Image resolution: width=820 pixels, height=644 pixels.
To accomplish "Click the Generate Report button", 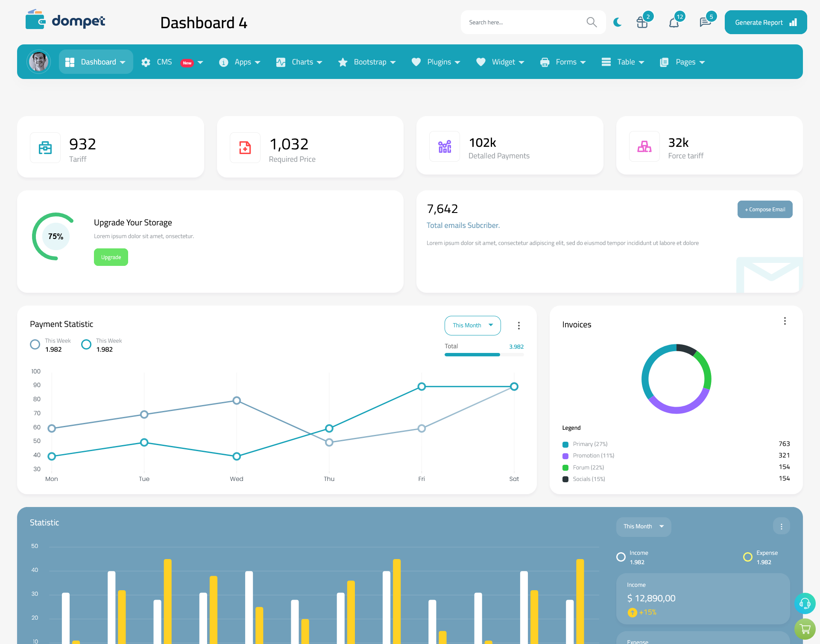I will (764, 22).
